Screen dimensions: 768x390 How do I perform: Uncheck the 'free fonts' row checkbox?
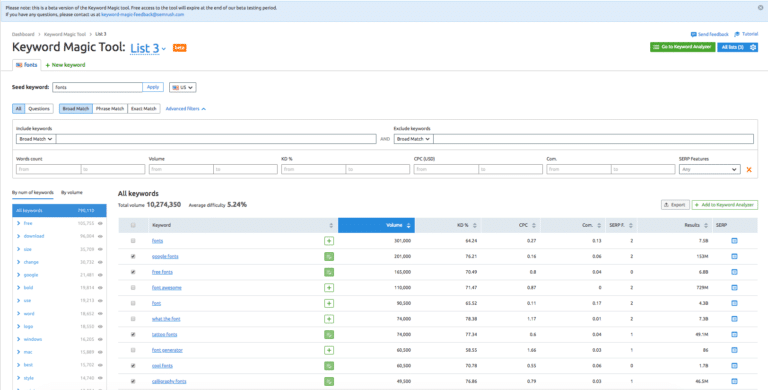pyautogui.click(x=133, y=272)
